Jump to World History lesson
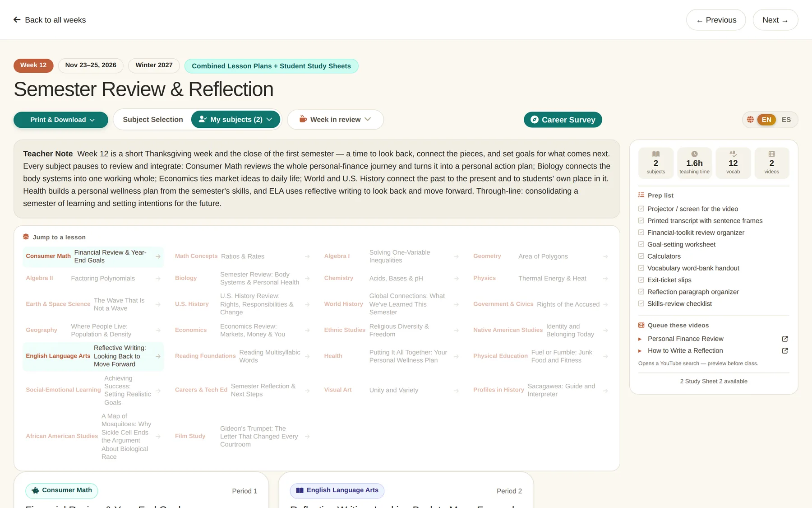The width and height of the screenshot is (812, 508). (x=392, y=304)
